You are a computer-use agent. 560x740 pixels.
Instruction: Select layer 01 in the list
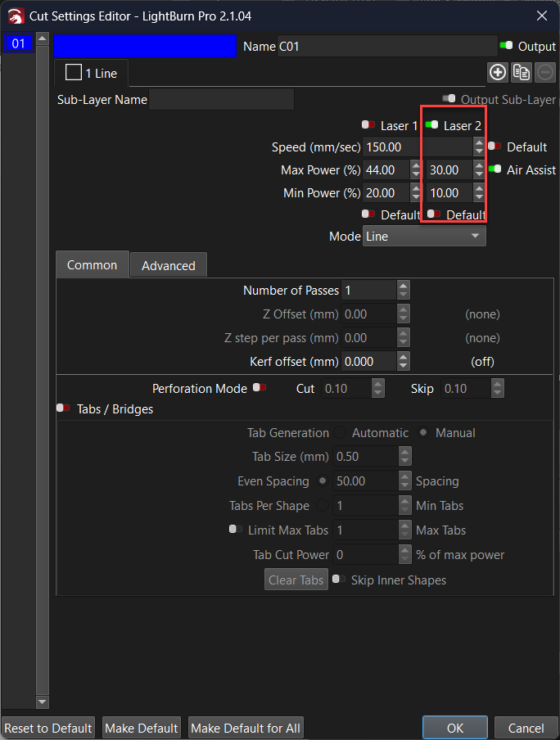tap(18, 43)
